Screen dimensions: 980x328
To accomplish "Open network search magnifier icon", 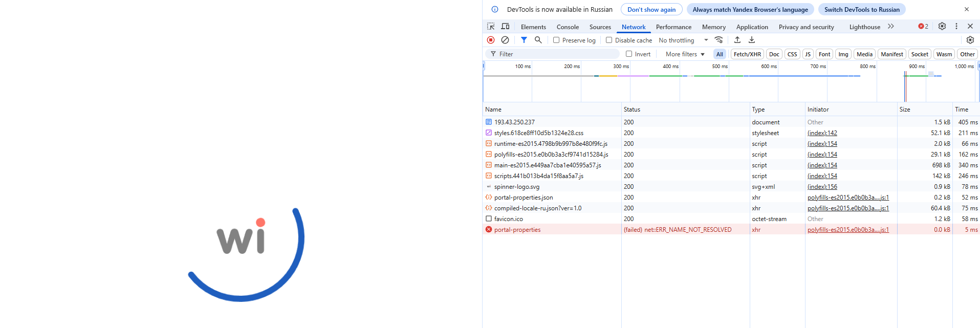I will tap(538, 40).
